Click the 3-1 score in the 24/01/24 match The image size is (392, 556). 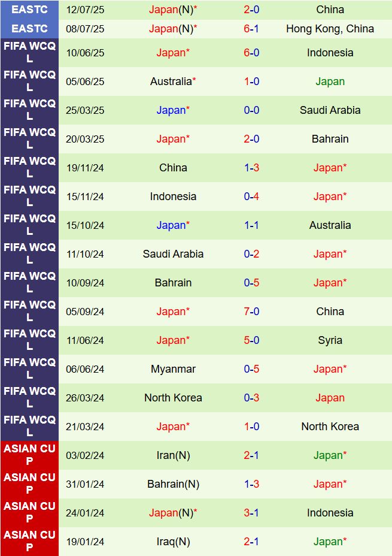pos(251,513)
